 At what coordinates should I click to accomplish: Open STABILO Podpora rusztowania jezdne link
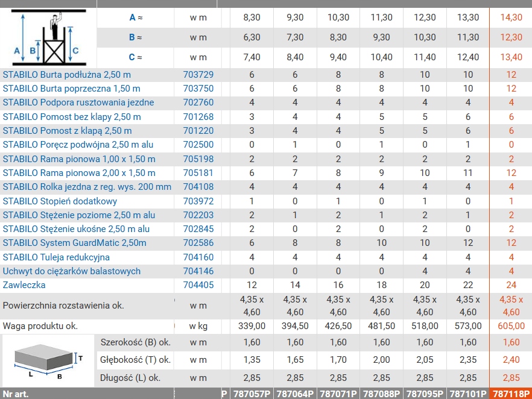tap(78, 102)
